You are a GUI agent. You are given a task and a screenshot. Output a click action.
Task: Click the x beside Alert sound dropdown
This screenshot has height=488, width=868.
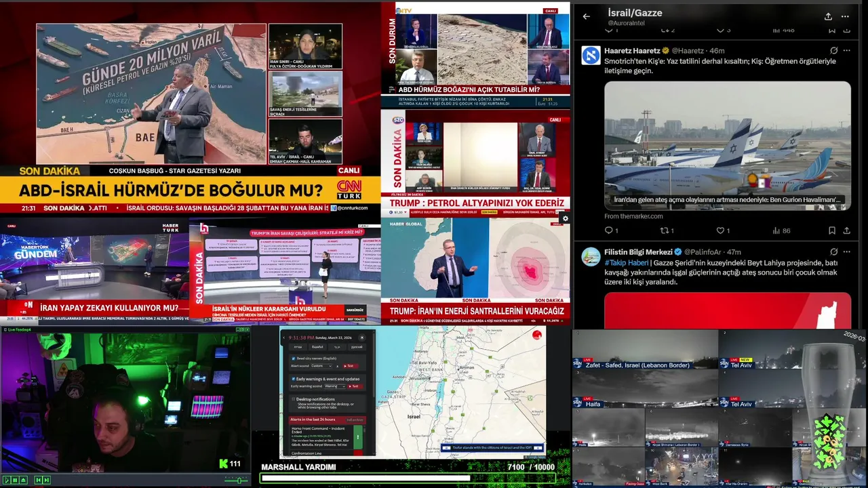(338, 366)
